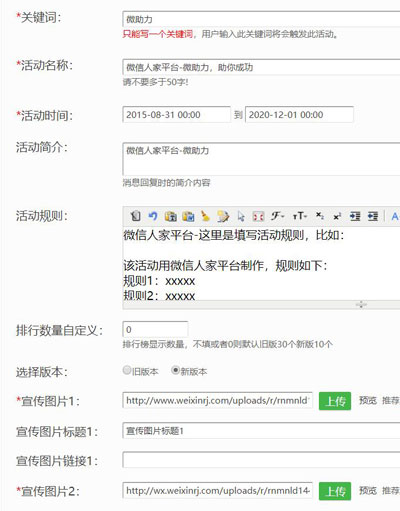This screenshot has width=400, height=511.
Task: Click paste from Word icon
Action: pos(188,216)
